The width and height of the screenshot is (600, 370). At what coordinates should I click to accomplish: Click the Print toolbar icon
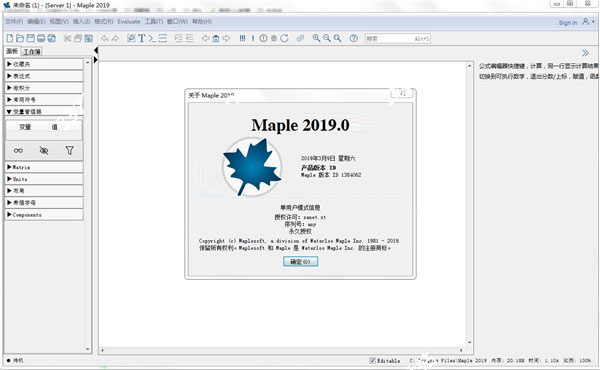[41, 38]
